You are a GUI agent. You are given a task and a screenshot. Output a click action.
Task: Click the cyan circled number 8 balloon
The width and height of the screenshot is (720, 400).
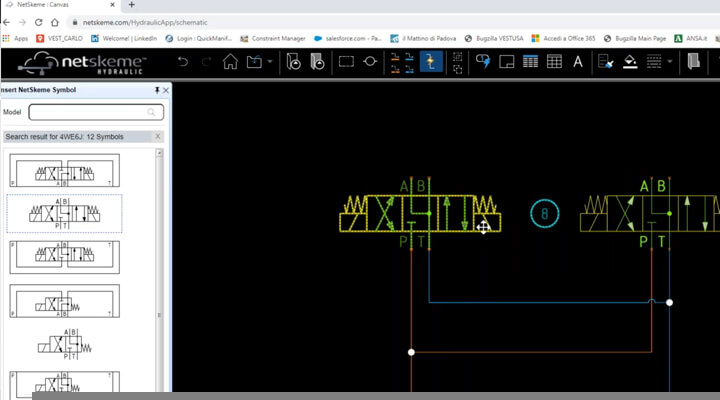pyautogui.click(x=545, y=214)
